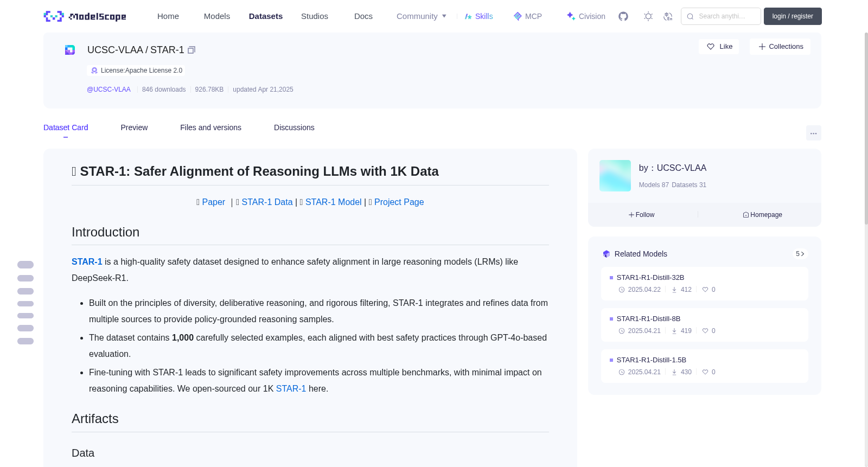The height and width of the screenshot is (467, 868).
Task: Open the STAR1-R1-Distill-8B model card
Action: click(704, 325)
